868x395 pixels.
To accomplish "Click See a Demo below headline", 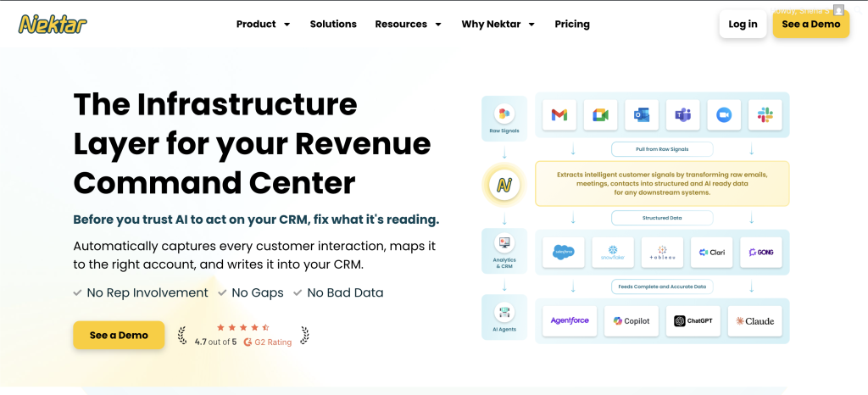I will [x=119, y=336].
